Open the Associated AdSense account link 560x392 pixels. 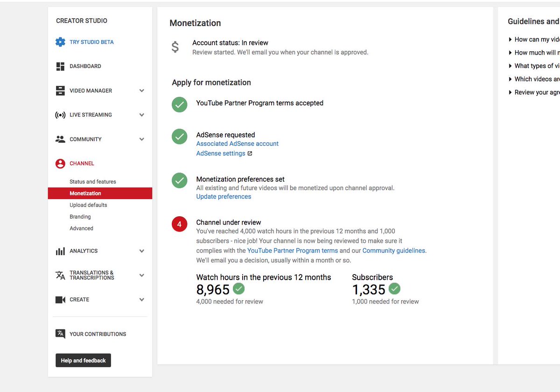point(237,144)
